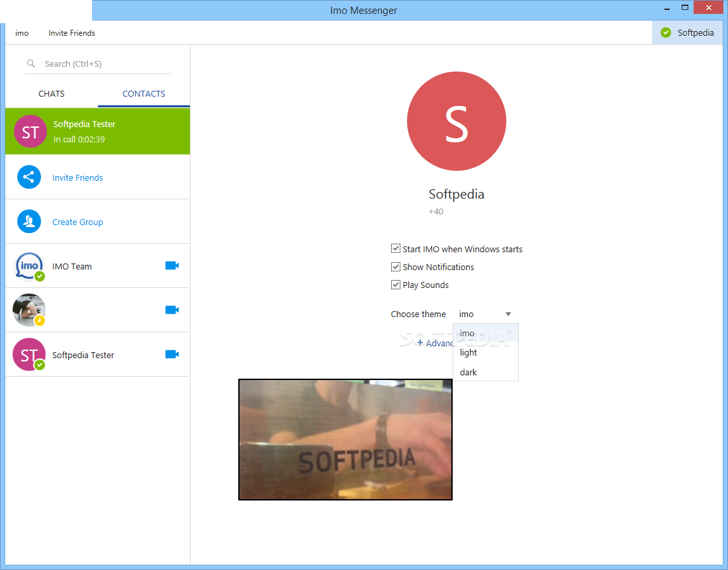This screenshot has width=728, height=570.
Task: Select the dark theme option
Action: (x=486, y=372)
